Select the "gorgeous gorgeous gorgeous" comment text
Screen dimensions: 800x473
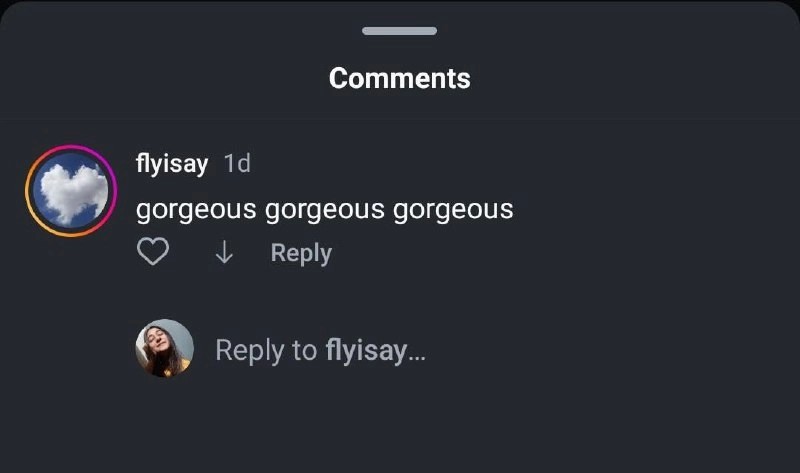pos(324,210)
